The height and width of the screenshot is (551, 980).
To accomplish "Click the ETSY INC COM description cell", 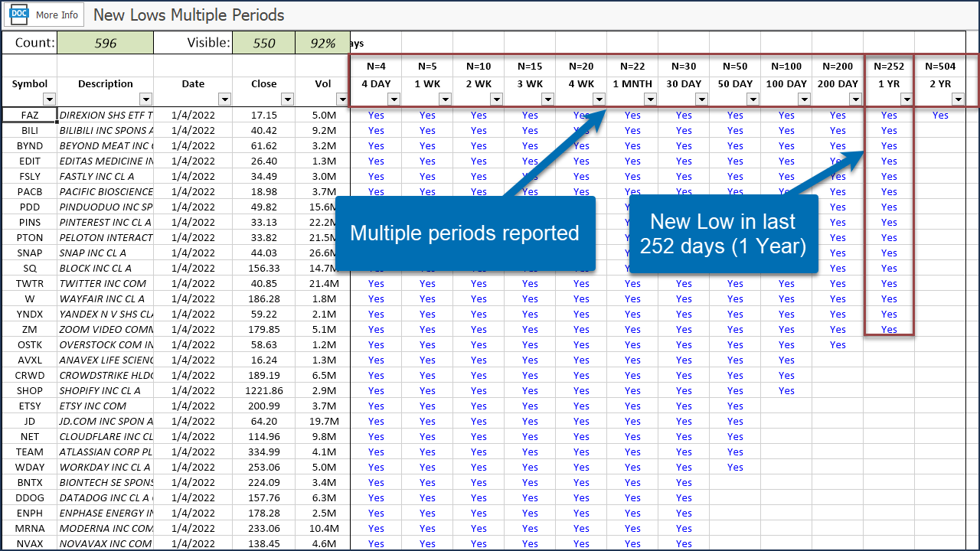I will pyautogui.click(x=106, y=406).
